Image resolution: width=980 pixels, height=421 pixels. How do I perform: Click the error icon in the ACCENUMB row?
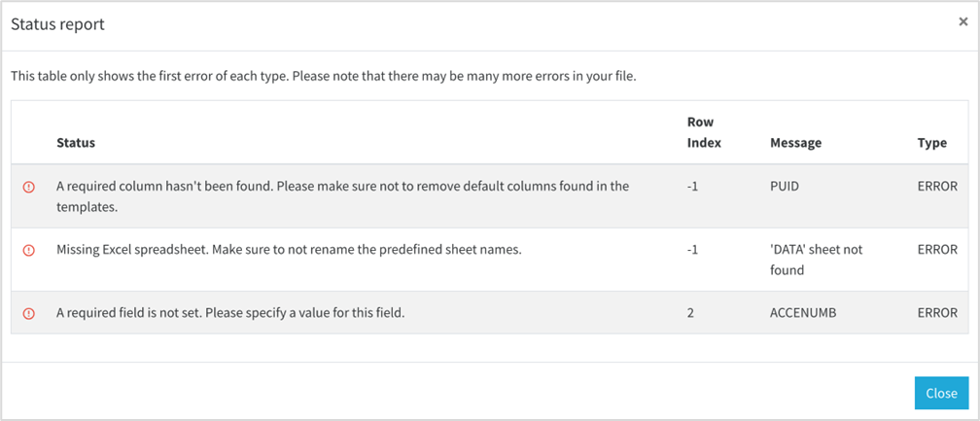point(29,313)
